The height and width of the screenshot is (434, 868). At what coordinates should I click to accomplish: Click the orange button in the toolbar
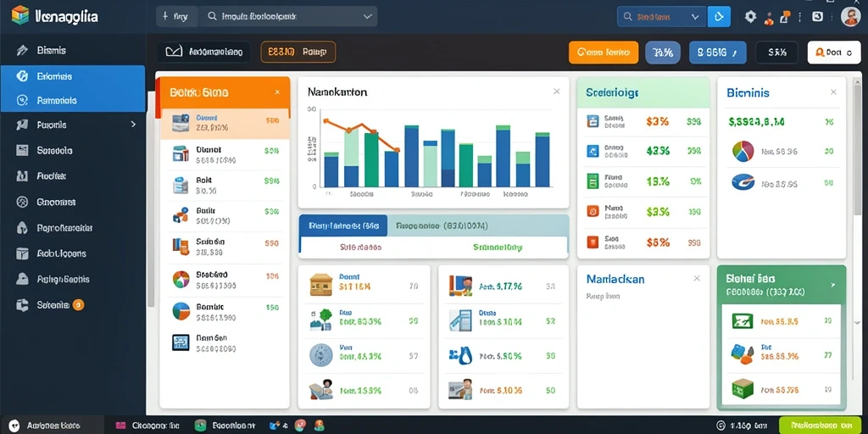pyautogui.click(x=604, y=53)
